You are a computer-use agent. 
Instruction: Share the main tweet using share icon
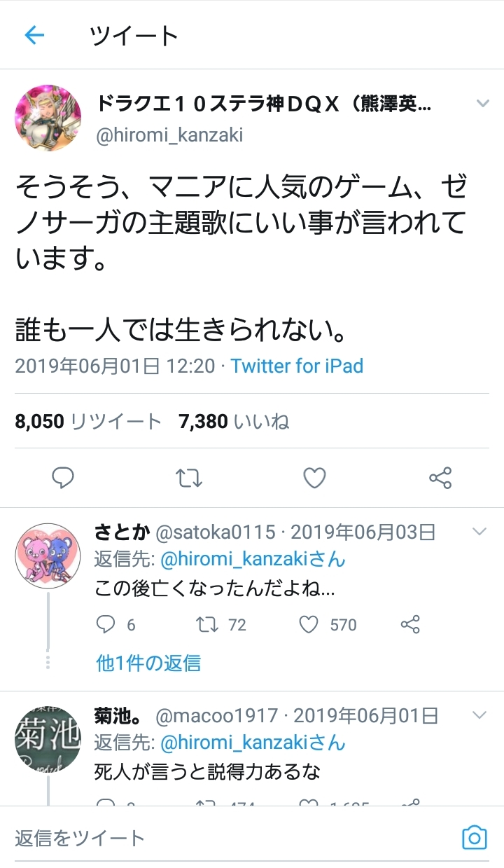point(440,478)
